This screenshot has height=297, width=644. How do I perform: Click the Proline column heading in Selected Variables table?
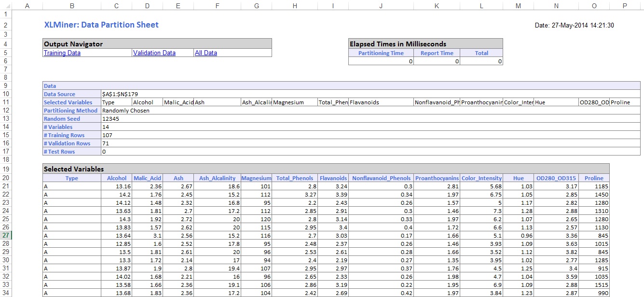click(594, 178)
